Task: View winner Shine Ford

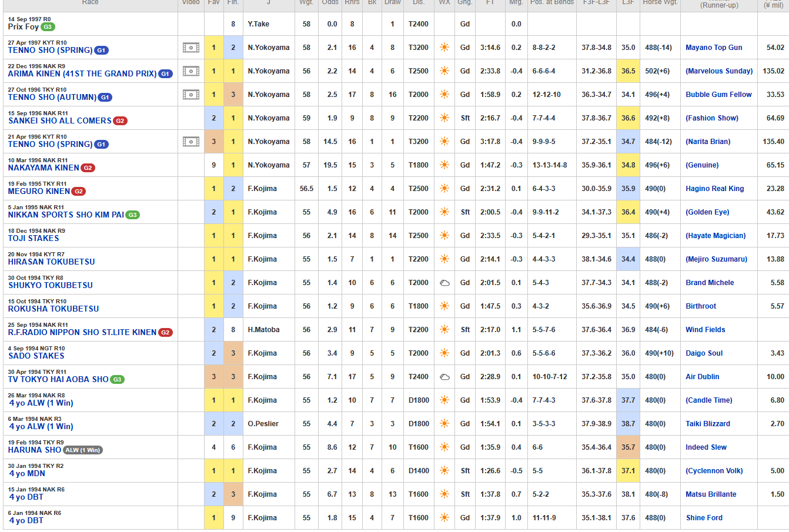Action: pos(704,518)
